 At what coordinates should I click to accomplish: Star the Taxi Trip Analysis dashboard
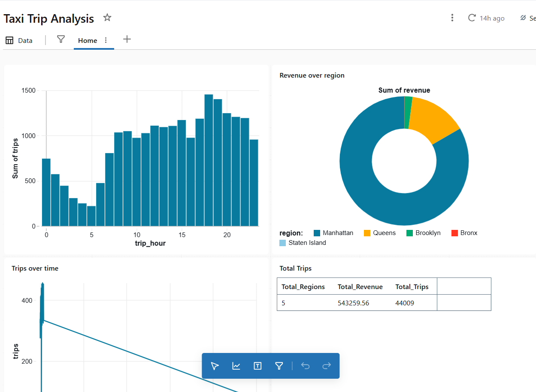tap(107, 18)
